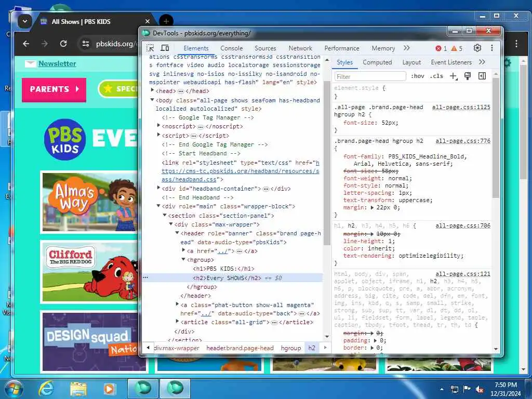Image resolution: width=532 pixels, height=399 pixels.
Task: Open the Alma's Way show thumbnail
Action: click(x=90, y=202)
